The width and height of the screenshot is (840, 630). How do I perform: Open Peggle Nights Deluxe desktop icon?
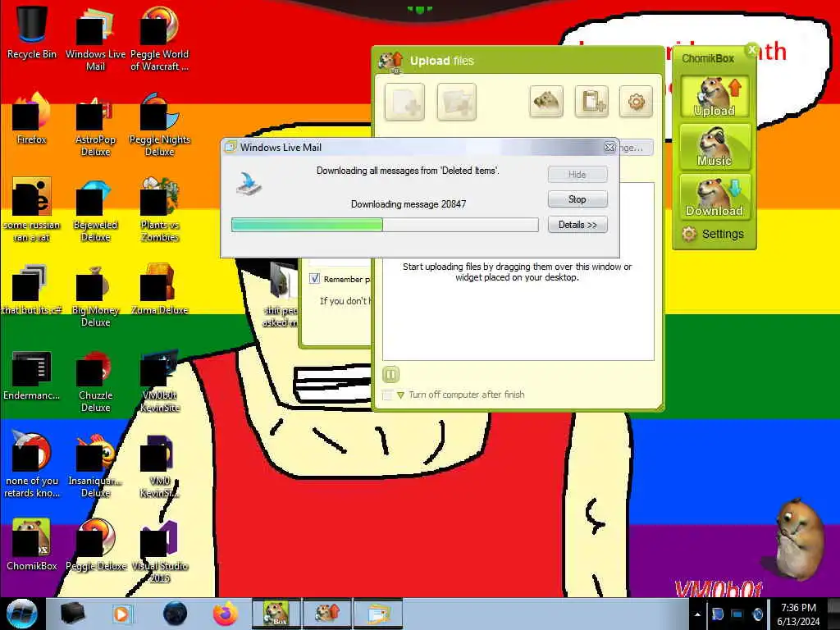coord(160,125)
